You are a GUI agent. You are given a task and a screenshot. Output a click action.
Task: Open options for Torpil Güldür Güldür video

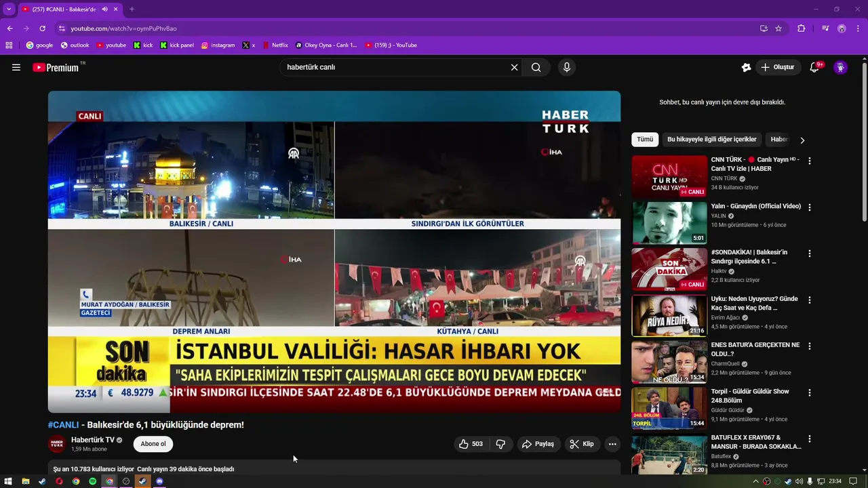(x=809, y=392)
